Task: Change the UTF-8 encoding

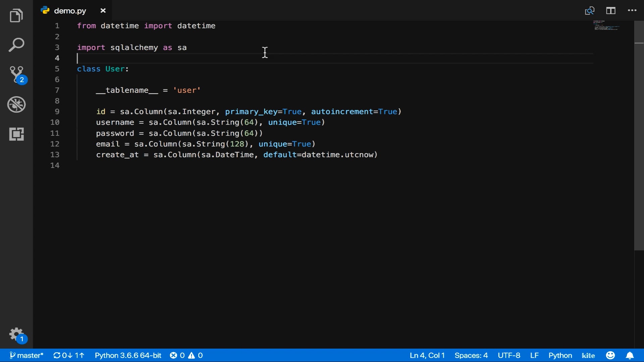Action: click(509, 355)
